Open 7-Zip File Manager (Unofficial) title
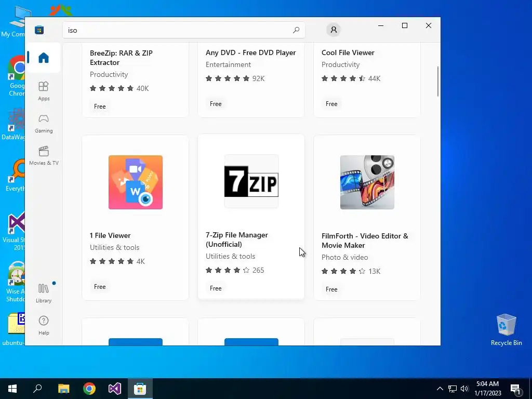The height and width of the screenshot is (399, 532). 237,240
